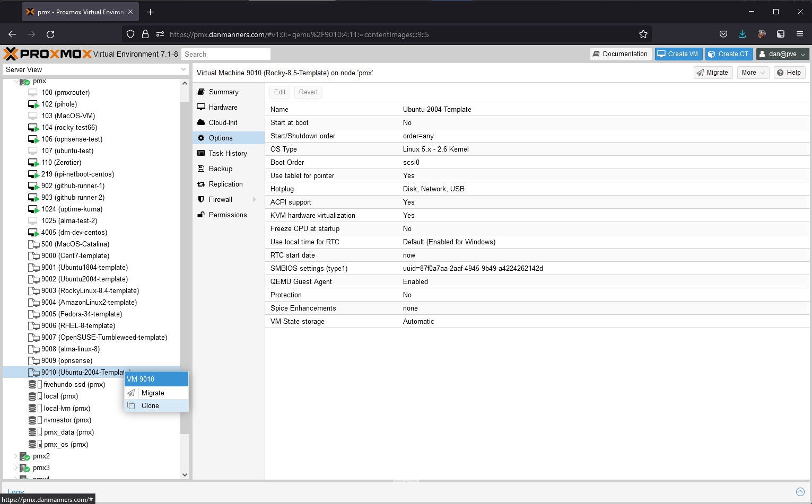Select the QEMU Guest Agent row
The width and height of the screenshot is (812, 504).
coord(537,281)
